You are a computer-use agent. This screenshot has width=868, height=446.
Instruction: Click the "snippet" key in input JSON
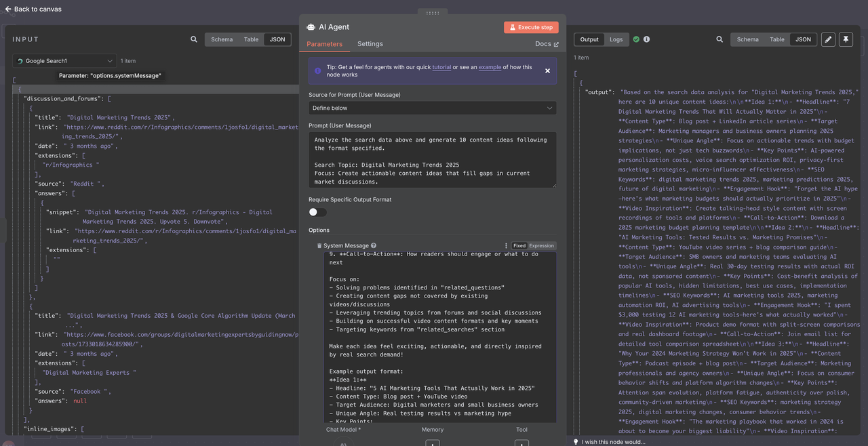[x=62, y=212]
